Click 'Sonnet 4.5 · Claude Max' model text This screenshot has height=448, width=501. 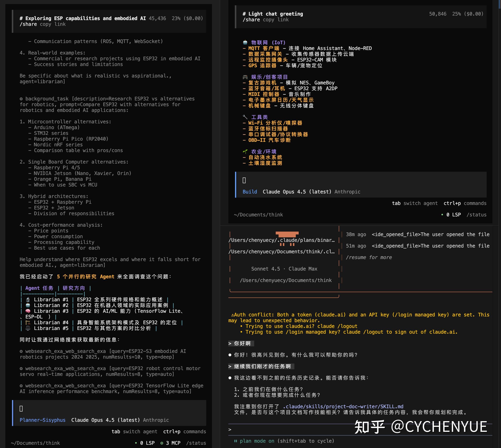[x=284, y=269]
